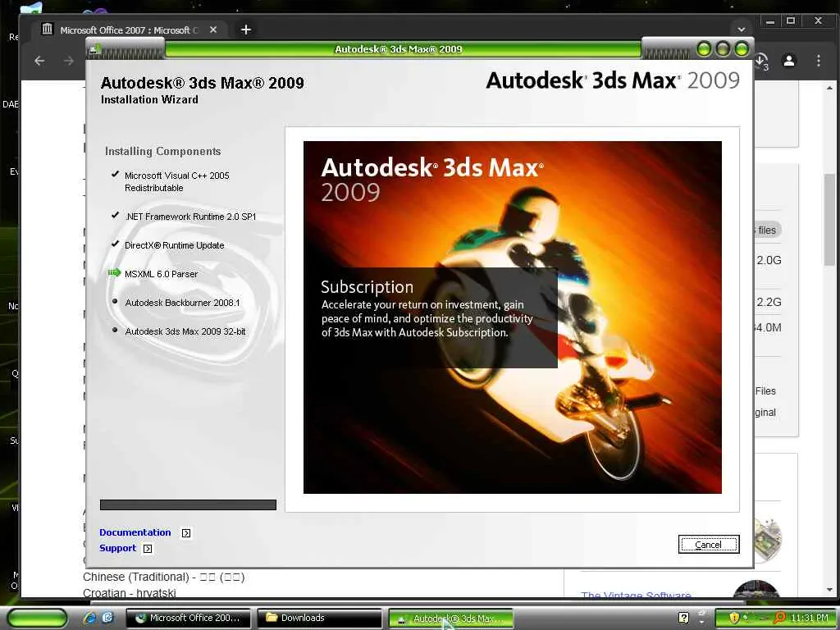Click the 'Installation Wizard' subtitle text
840x630 pixels.
coord(149,99)
